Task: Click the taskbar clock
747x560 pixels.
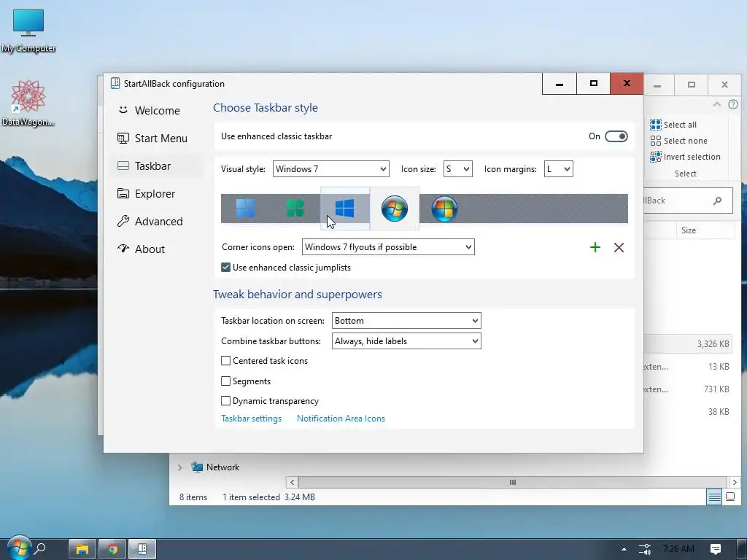Action: click(679, 549)
